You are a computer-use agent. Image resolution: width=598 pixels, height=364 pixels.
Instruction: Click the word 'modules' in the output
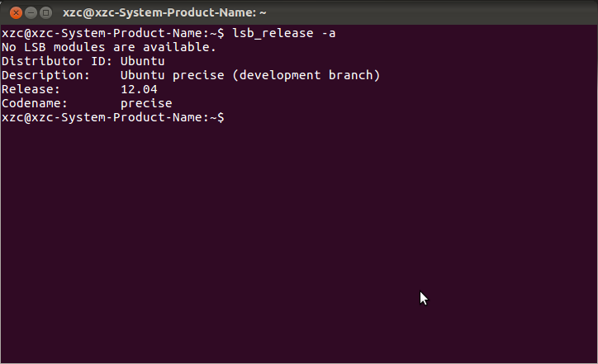pyautogui.click(x=79, y=47)
